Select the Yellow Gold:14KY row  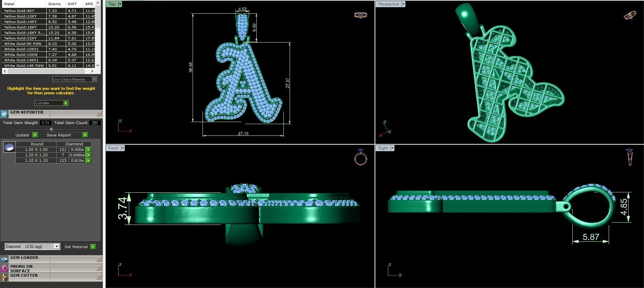[x=49, y=22]
